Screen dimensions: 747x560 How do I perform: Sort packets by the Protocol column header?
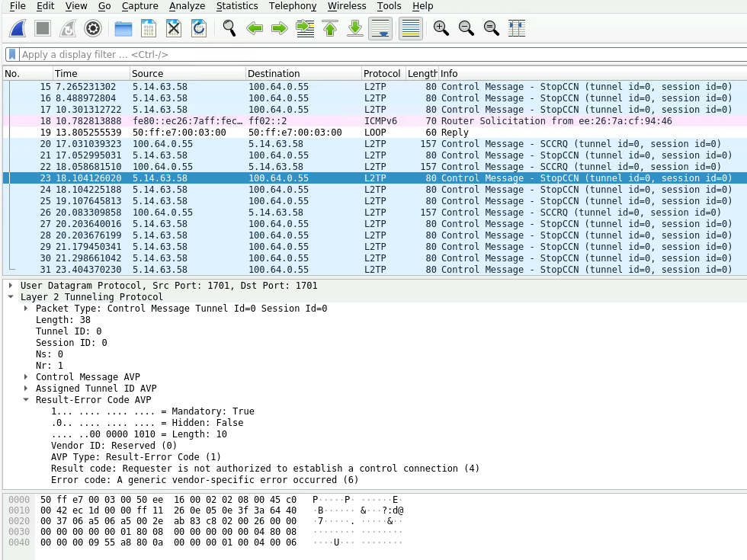click(382, 74)
